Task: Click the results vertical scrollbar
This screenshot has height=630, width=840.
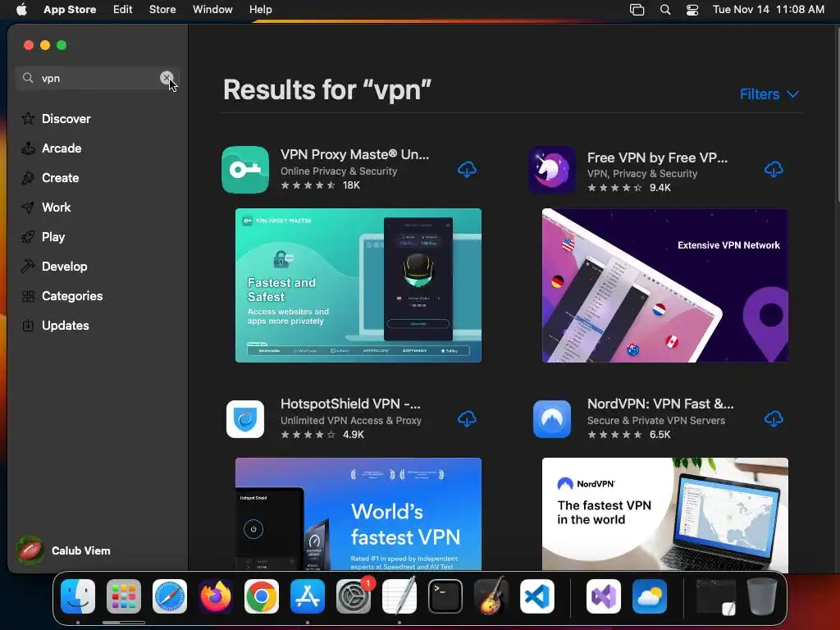Action: pyautogui.click(x=837, y=115)
